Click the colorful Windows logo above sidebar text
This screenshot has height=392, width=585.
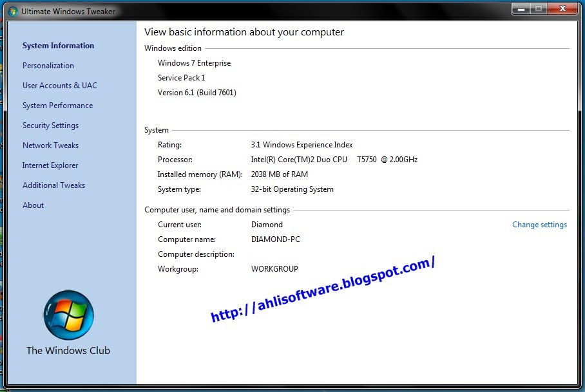coord(68,315)
